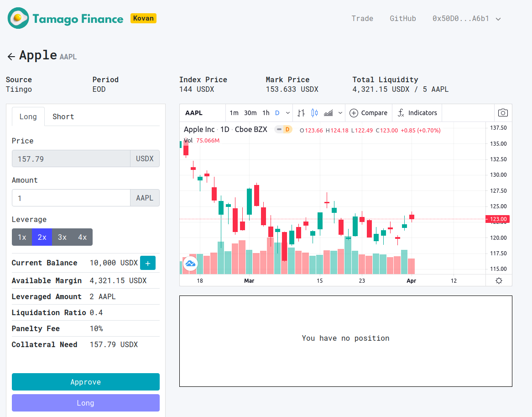The image size is (532, 417).
Task: Navigate to Trade
Action: tap(362, 18)
